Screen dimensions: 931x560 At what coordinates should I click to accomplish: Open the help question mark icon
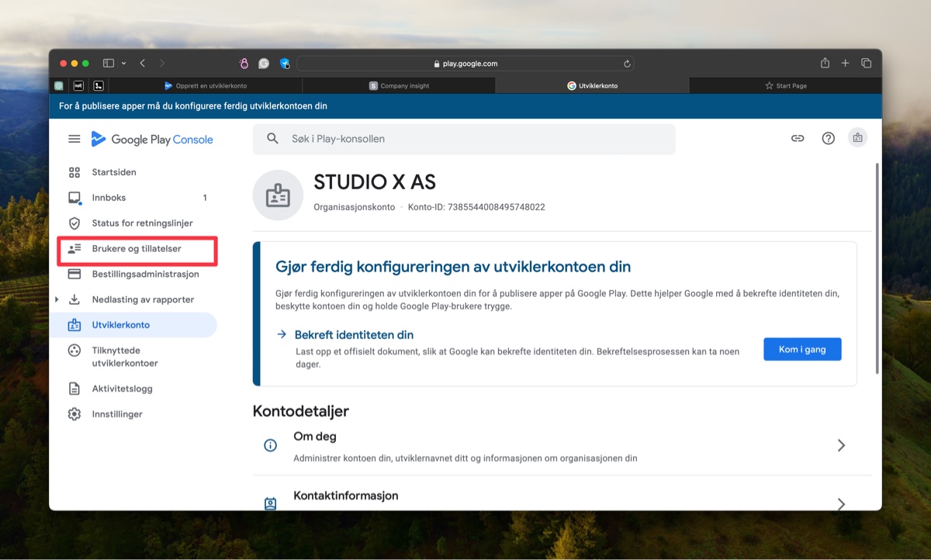point(829,138)
